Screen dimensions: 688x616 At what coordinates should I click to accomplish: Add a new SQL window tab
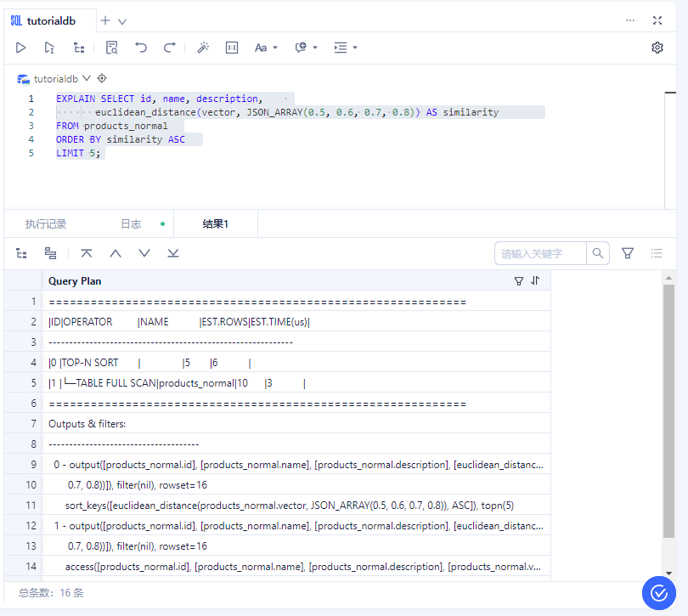105,20
